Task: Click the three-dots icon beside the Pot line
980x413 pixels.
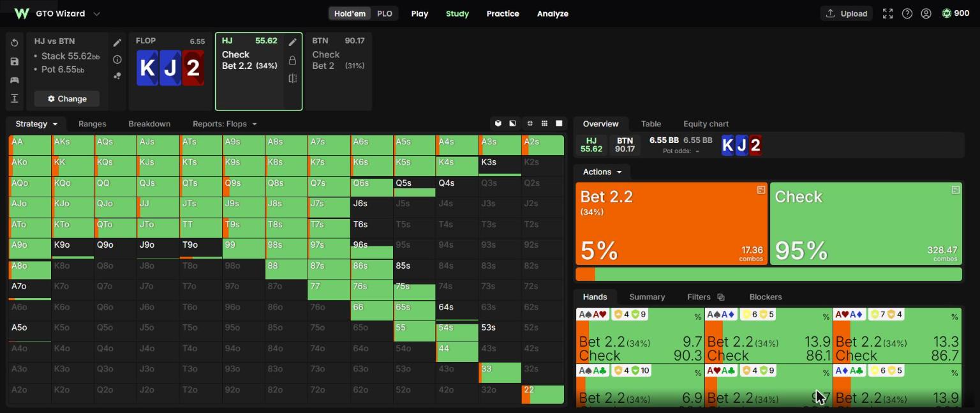Action: [117, 76]
